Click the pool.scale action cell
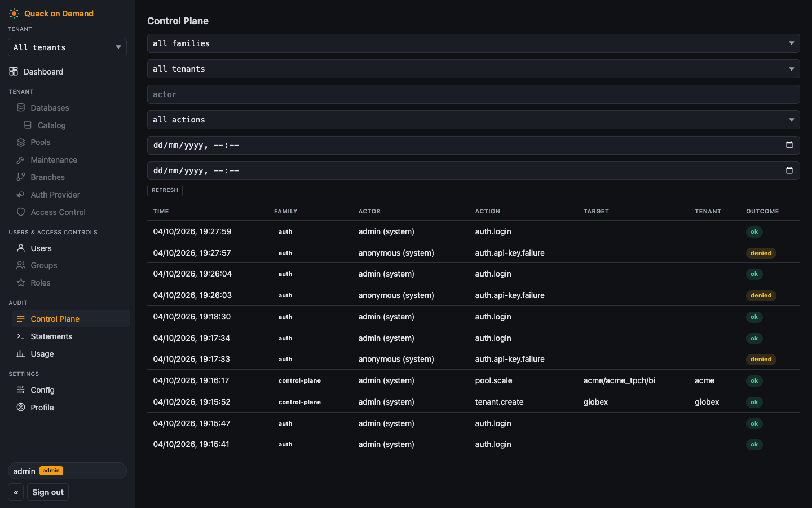This screenshot has width=812, height=508. [493, 380]
